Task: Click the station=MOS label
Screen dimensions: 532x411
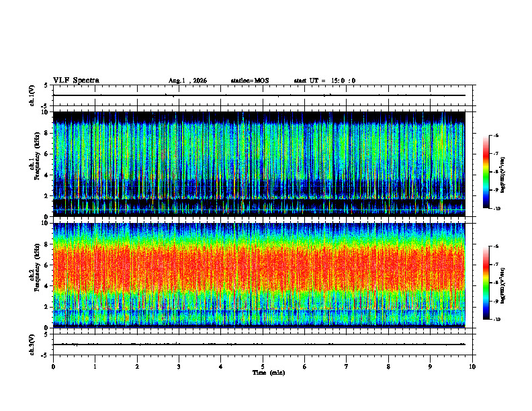Action: [250, 81]
